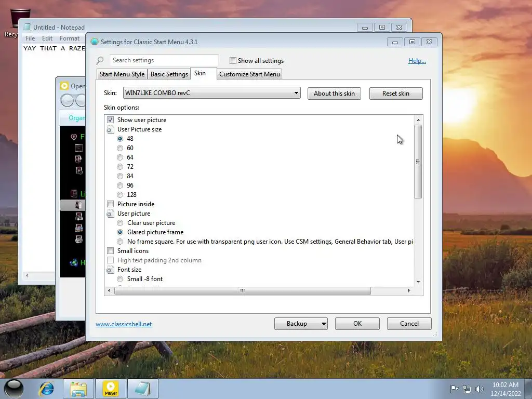The image size is (532, 399).
Task: Choose Glared picture frame option
Action: click(120, 232)
